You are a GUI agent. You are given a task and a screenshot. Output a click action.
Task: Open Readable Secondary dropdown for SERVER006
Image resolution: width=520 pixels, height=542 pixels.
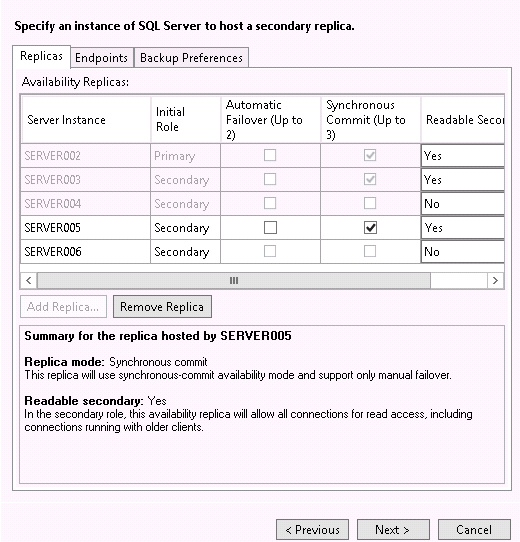463,252
